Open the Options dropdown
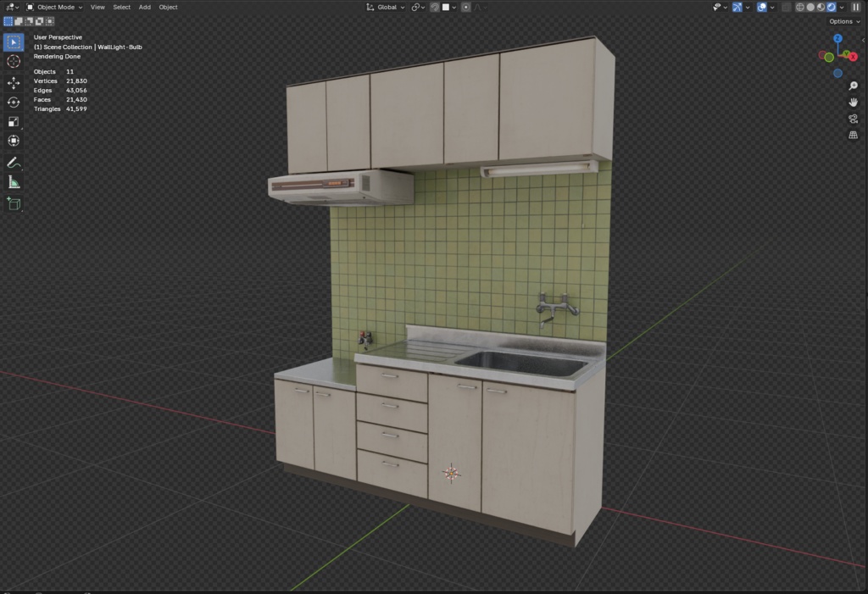 [844, 21]
